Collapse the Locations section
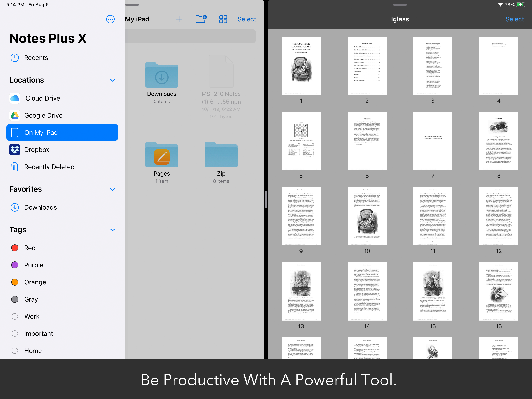The width and height of the screenshot is (532, 399). point(112,80)
